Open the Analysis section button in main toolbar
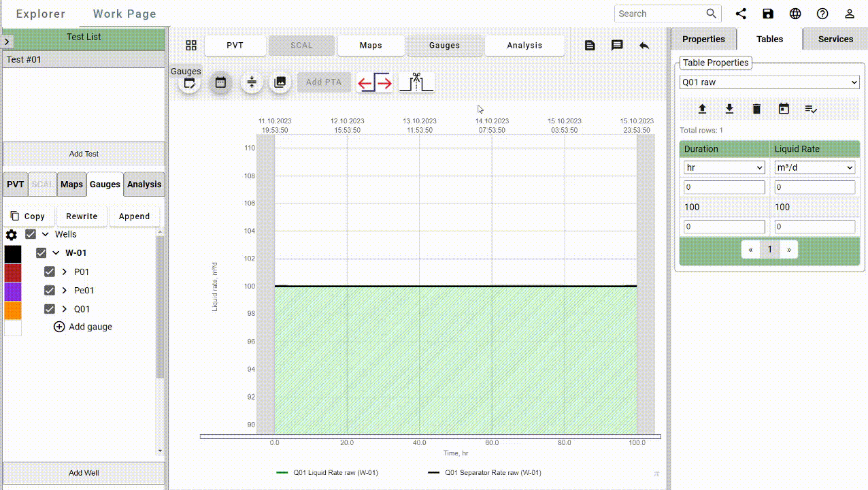868x490 pixels. 524,46
